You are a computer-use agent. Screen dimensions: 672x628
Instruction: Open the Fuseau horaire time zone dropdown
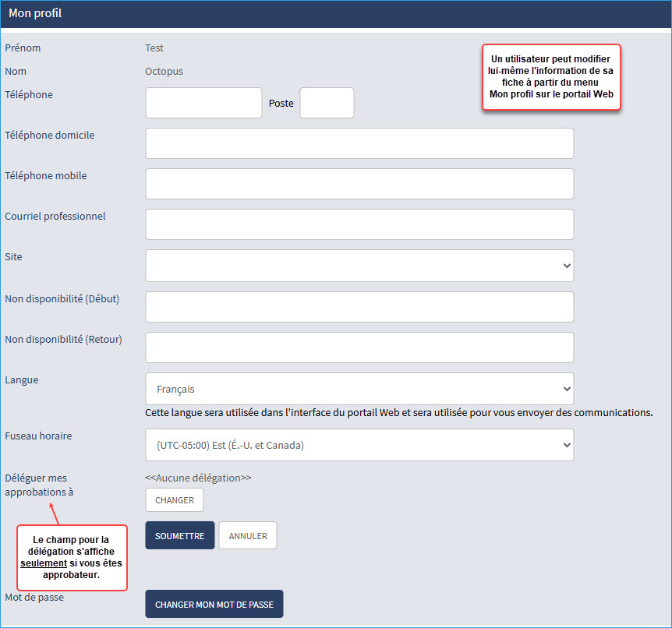click(359, 445)
